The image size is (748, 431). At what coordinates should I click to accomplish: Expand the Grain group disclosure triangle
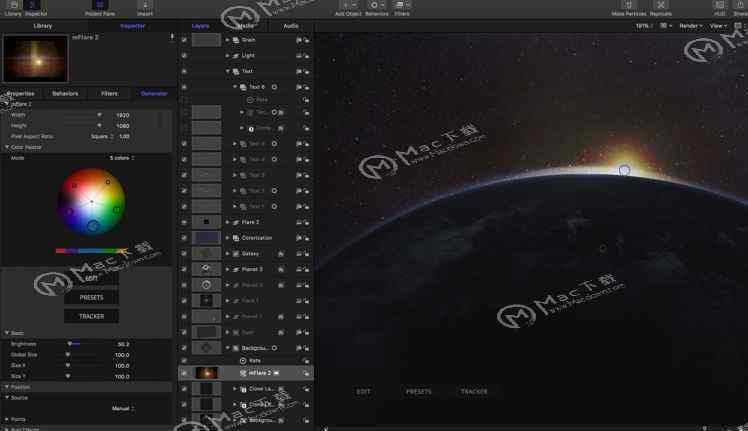click(228, 40)
